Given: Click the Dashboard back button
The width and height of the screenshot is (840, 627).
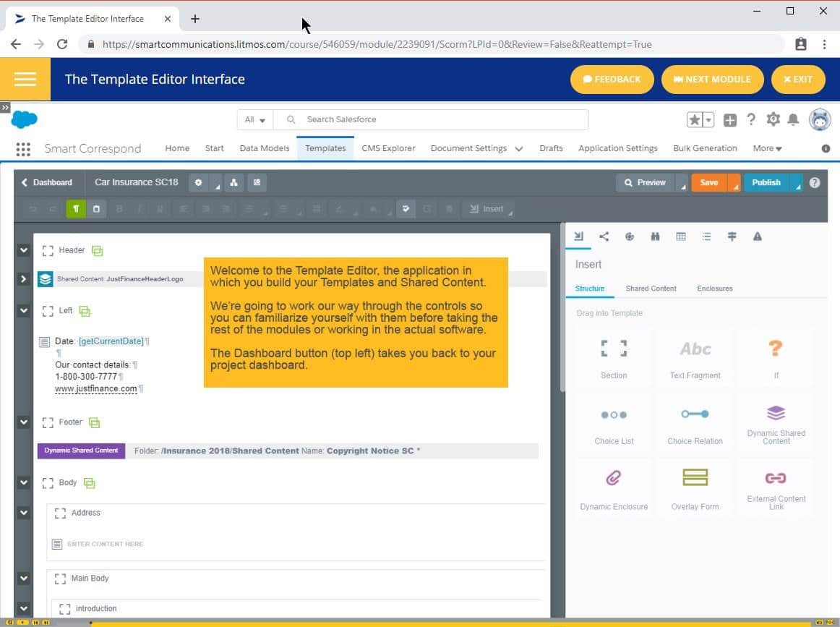Looking at the screenshot, I should click(x=46, y=183).
